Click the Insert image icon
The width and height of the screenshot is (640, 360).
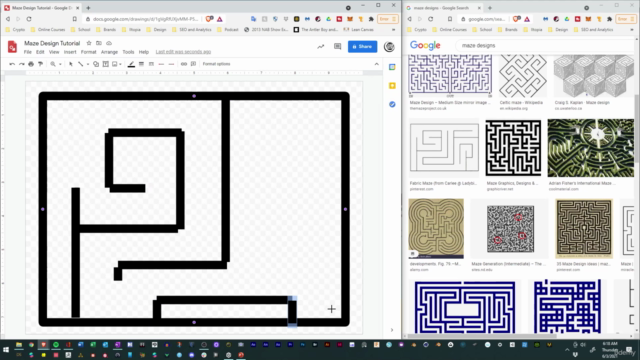coord(115,64)
